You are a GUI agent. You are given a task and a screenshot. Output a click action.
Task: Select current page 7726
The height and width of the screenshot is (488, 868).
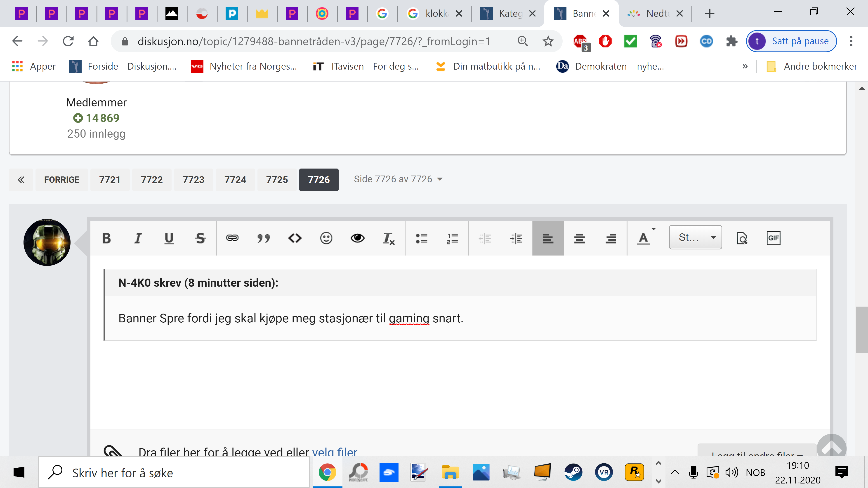click(x=319, y=180)
